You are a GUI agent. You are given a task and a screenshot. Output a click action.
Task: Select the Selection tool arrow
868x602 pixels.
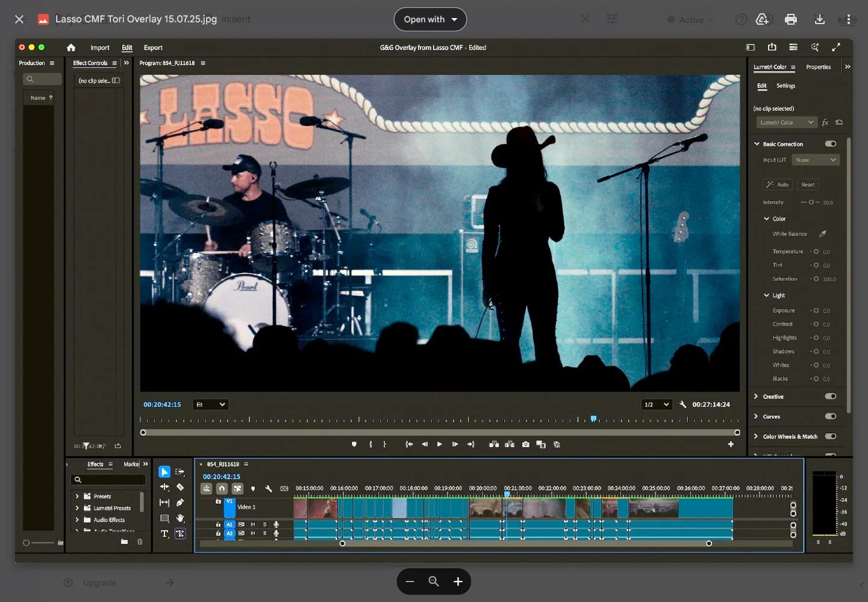click(x=164, y=472)
